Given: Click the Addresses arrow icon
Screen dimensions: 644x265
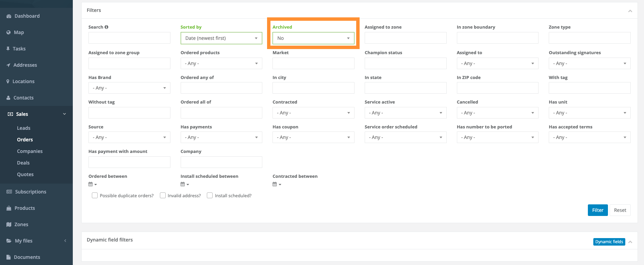Looking at the screenshot, I should tap(9, 65).
